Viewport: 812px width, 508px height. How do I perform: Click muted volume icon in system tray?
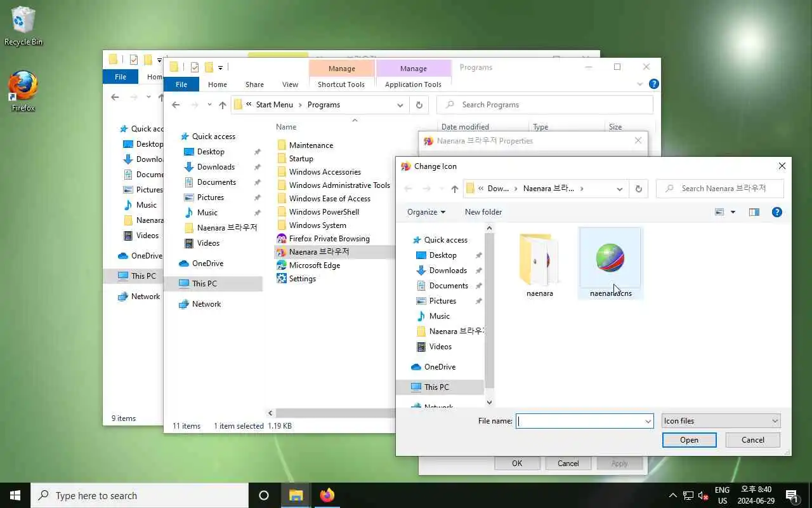[x=703, y=495]
